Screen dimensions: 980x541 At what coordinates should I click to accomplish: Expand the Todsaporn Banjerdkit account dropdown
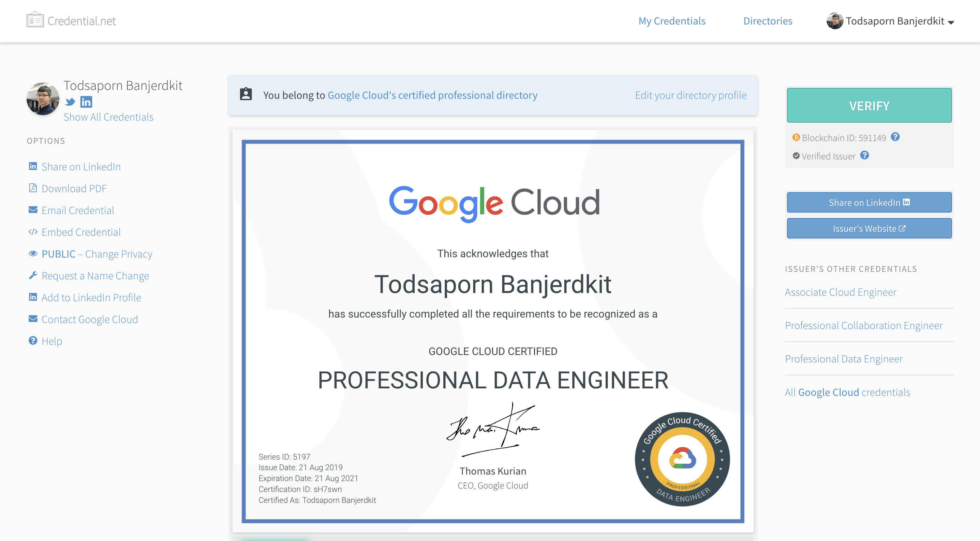pos(891,21)
